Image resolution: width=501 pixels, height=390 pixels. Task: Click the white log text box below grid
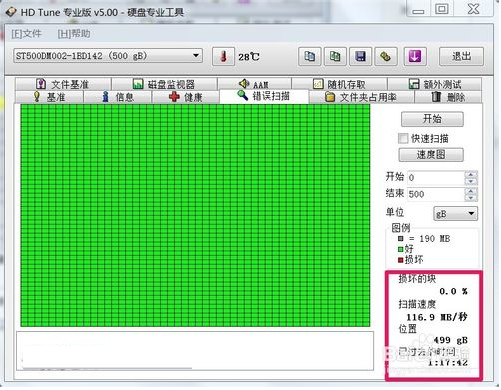click(x=195, y=351)
